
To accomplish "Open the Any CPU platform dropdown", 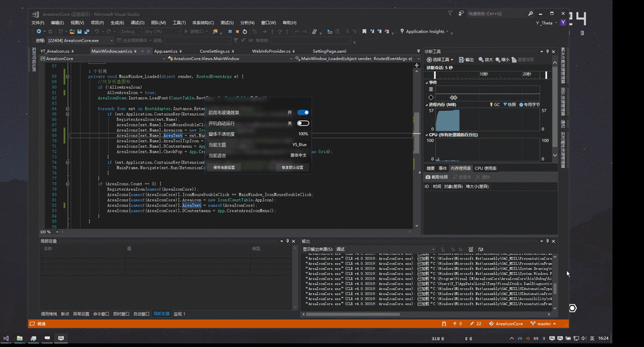I will coord(162,31).
